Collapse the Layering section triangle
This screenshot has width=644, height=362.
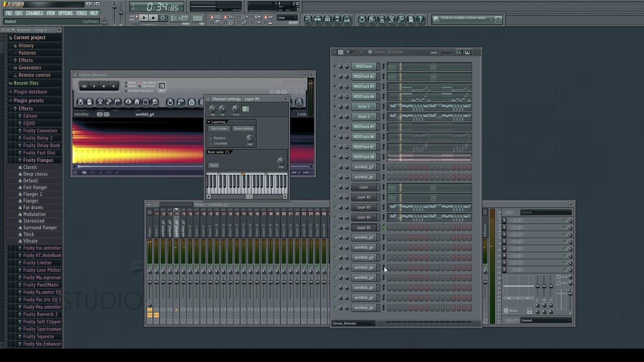click(209, 122)
